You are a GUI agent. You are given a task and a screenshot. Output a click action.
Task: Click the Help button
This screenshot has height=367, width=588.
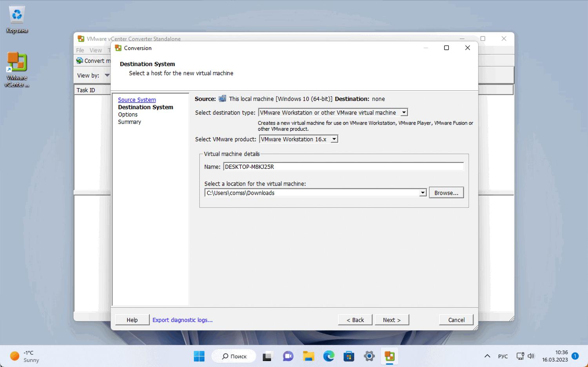[132, 320]
